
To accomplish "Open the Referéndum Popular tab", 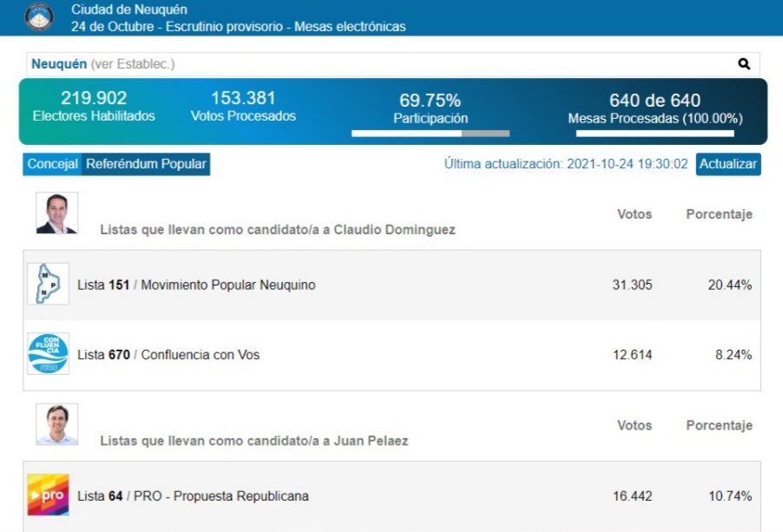I will (x=146, y=164).
